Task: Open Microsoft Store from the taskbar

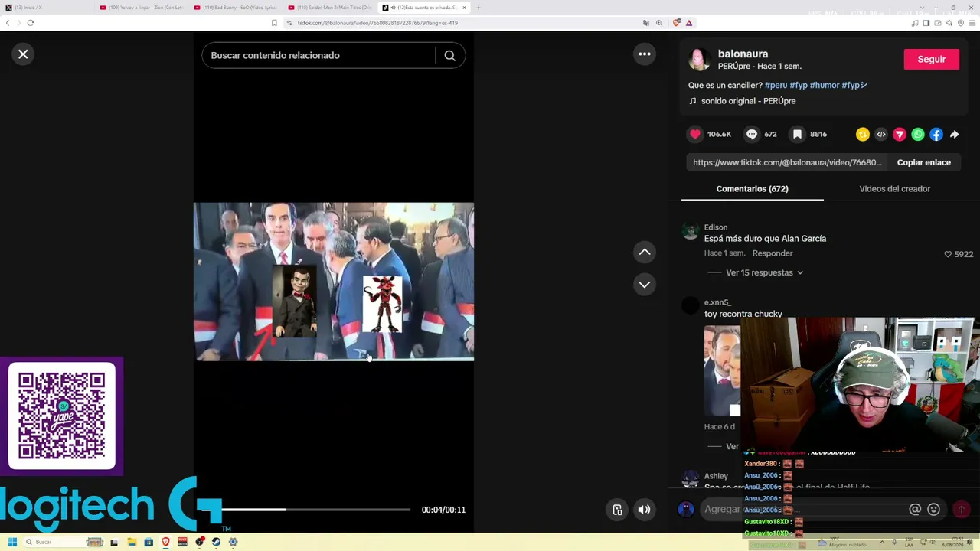Action: pyautogui.click(x=149, y=542)
